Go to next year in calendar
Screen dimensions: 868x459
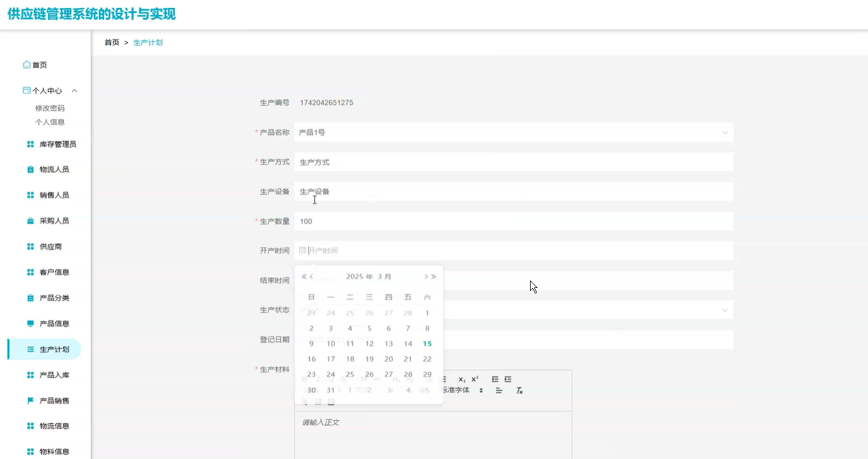click(x=434, y=277)
